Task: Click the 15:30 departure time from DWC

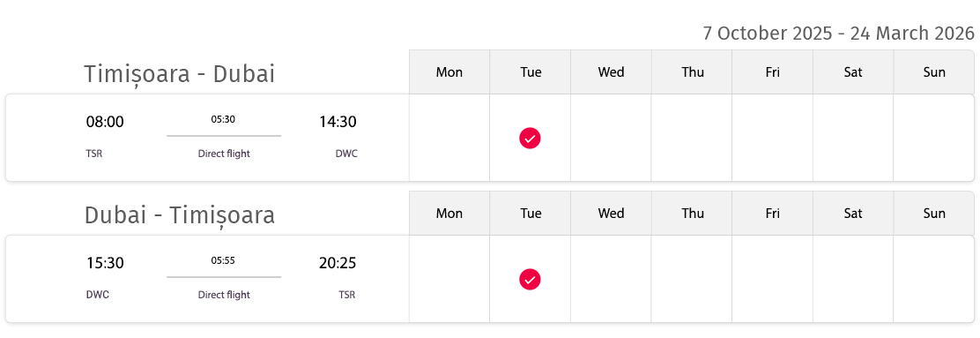Action: click(105, 263)
